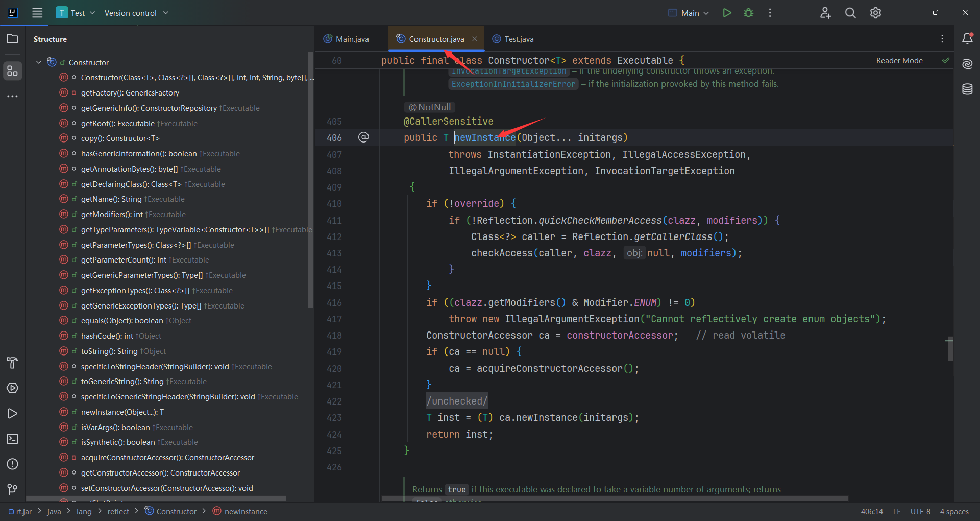Image resolution: width=980 pixels, height=521 pixels.
Task: Select setConstructorAccessor(...) in Structure
Action: [167, 488]
